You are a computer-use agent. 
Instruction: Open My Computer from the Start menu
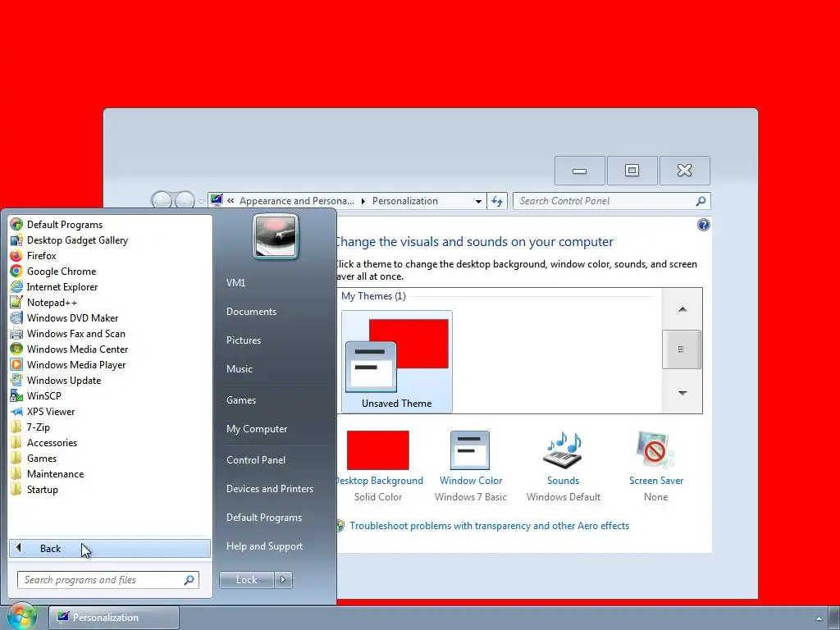257,428
